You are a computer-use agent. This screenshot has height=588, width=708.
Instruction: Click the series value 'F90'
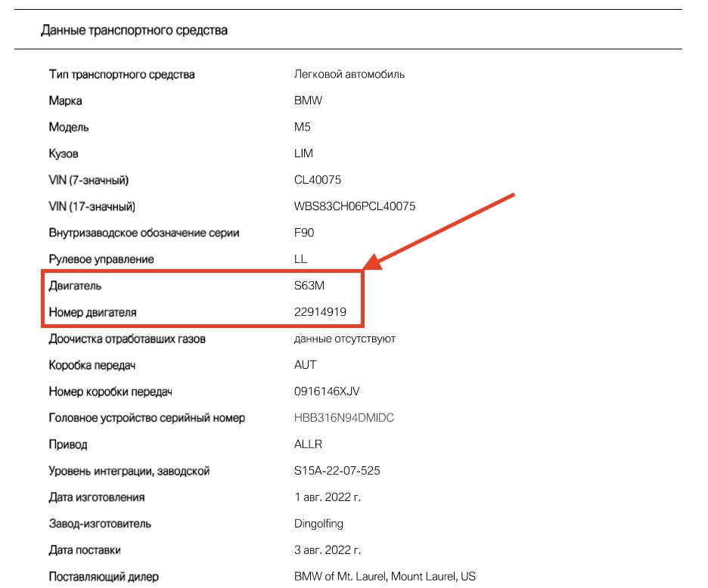[304, 232]
